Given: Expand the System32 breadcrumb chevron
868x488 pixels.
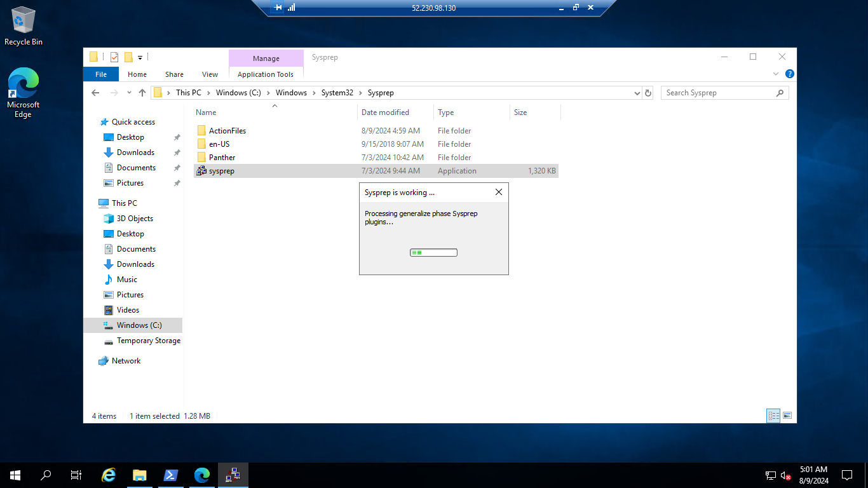Looking at the screenshot, I should pos(360,93).
